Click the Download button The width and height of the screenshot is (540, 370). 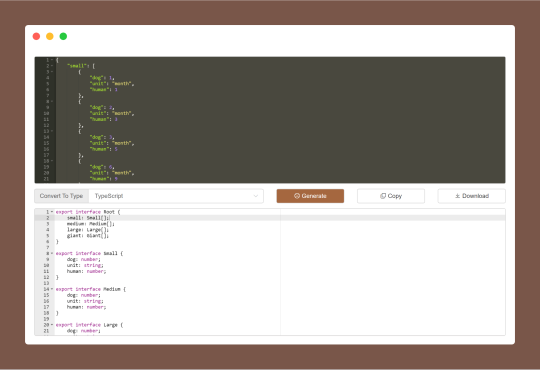471,196
